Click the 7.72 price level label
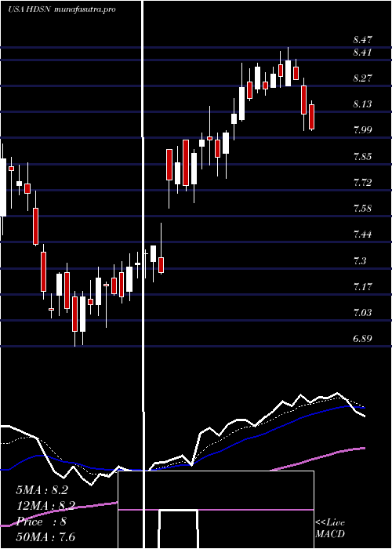 362,183
